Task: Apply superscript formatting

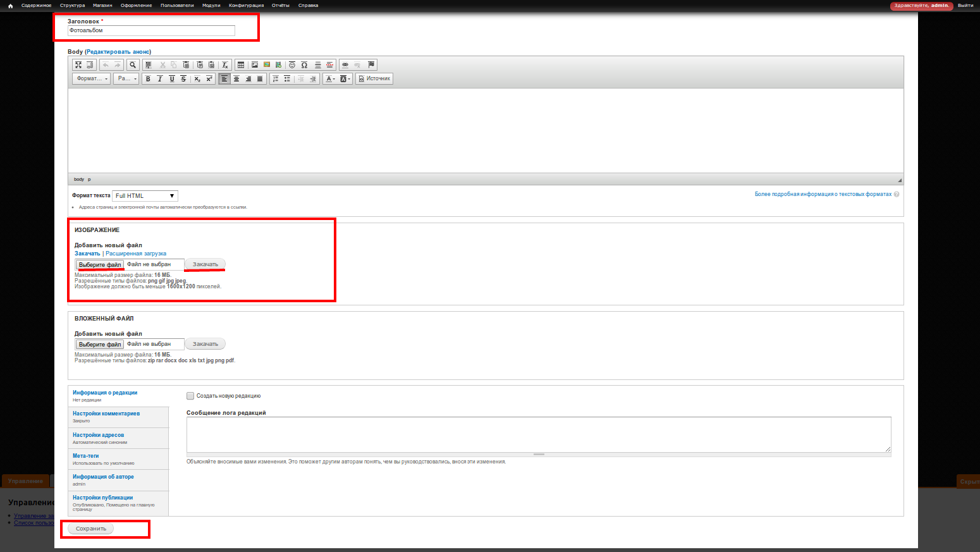Action: coord(209,79)
